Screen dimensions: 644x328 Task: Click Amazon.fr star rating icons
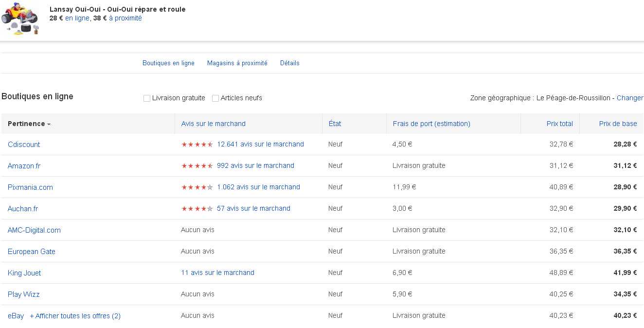(x=197, y=166)
